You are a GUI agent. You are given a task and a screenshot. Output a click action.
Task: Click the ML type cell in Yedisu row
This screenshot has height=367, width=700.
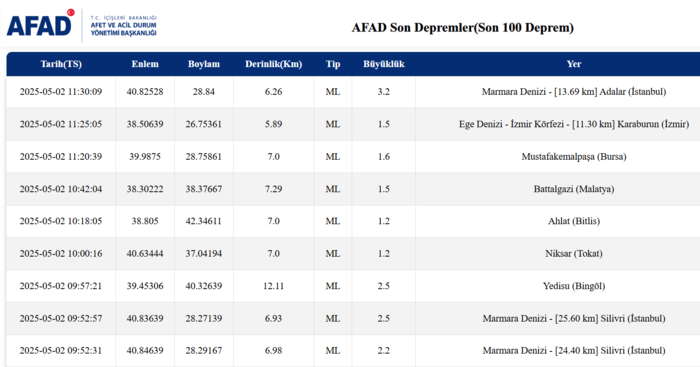pos(333,286)
